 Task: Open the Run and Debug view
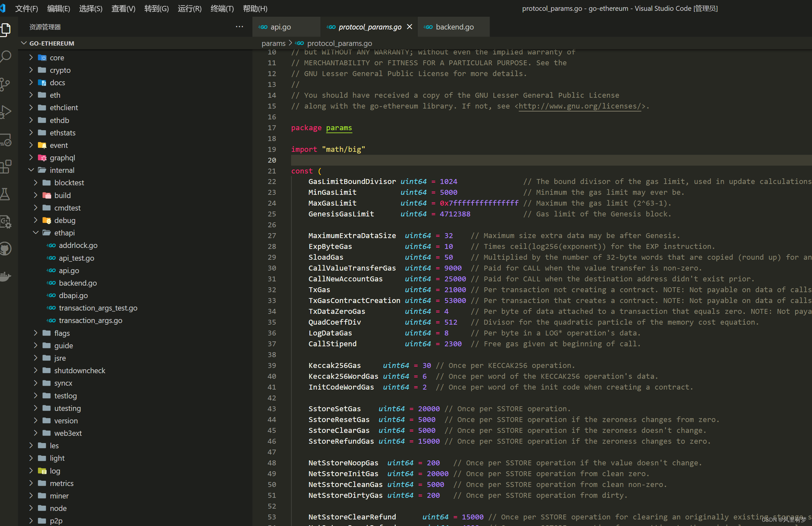[x=6, y=112]
